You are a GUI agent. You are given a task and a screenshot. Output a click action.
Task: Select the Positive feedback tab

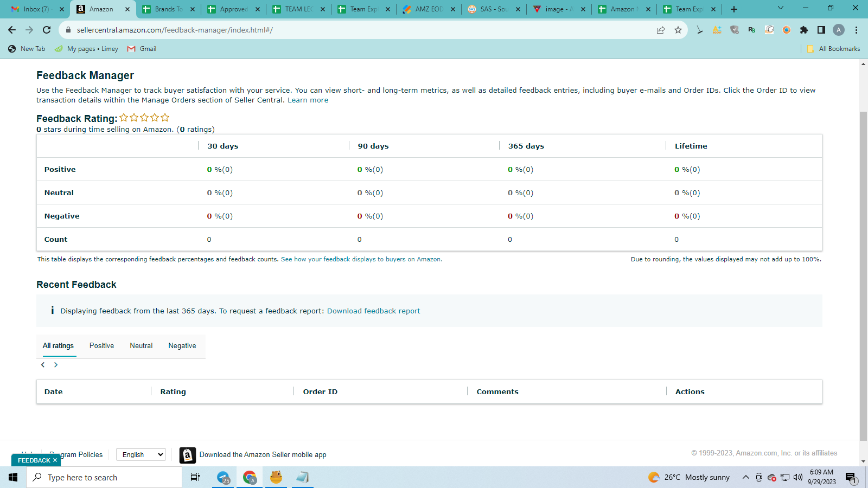(x=101, y=345)
